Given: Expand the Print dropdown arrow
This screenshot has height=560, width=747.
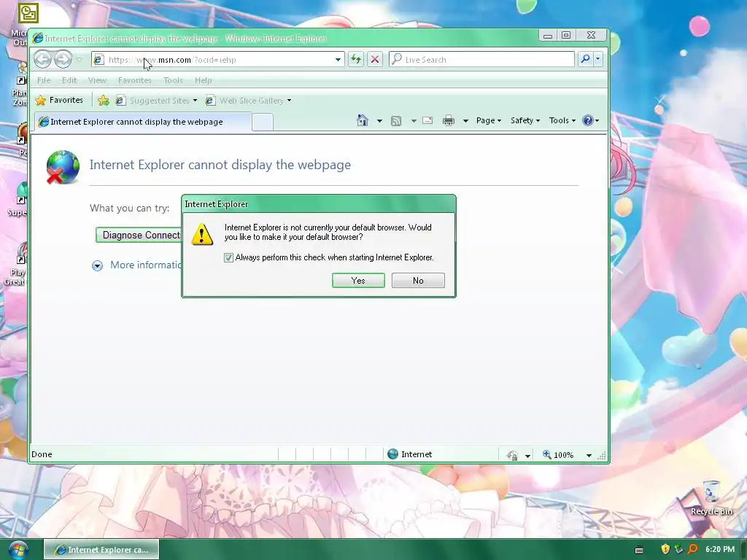Looking at the screenshot, I should (x=465, y=121).
